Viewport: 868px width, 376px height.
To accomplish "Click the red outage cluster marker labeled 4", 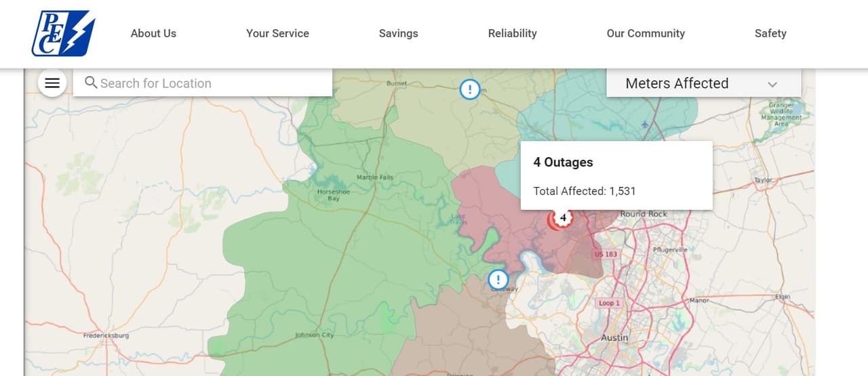I will 561,218.
